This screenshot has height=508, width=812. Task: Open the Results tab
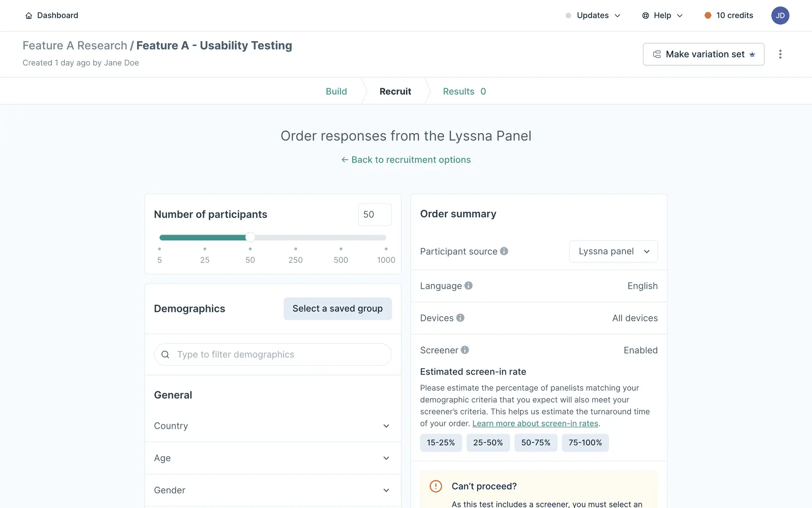pyautogui.click(x=464, y=91)
